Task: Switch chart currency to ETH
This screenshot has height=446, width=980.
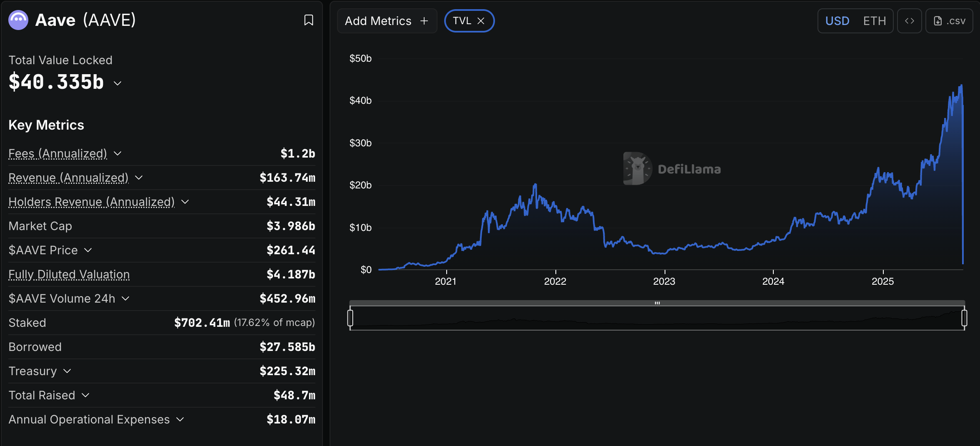Action: click(875, 20)
